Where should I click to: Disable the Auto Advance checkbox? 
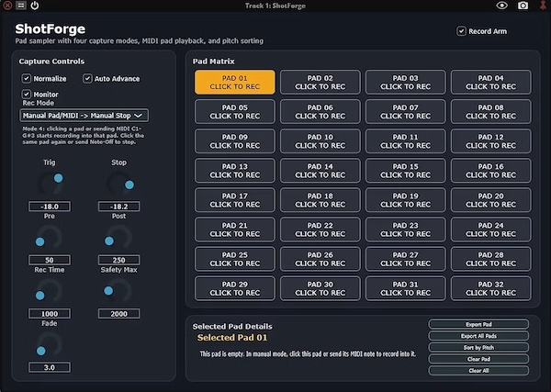pos(87,78)
